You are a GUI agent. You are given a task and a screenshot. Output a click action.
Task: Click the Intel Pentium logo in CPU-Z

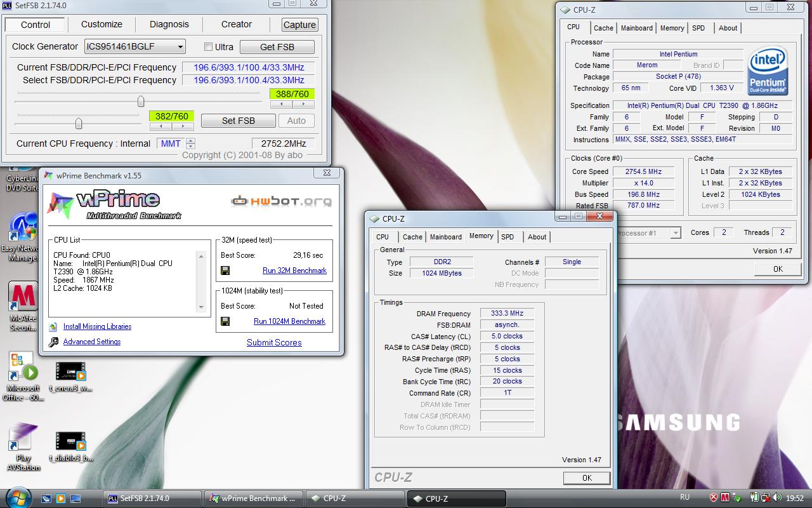768,71
